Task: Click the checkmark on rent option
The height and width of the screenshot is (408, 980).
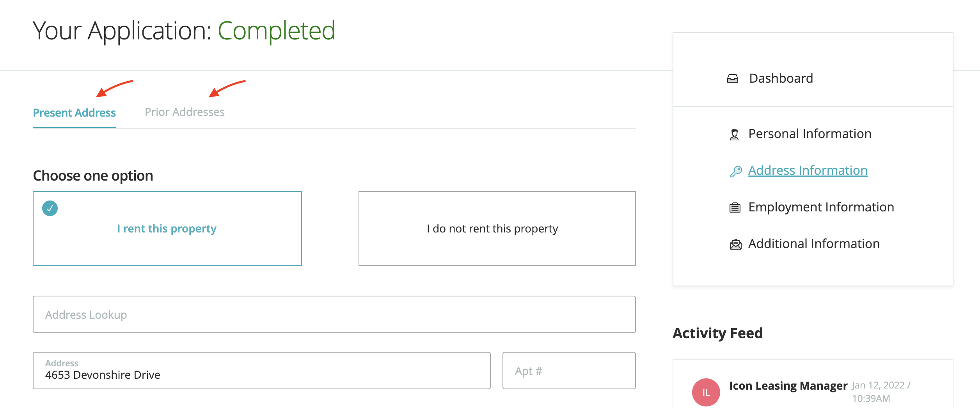Action: [50, 208]
